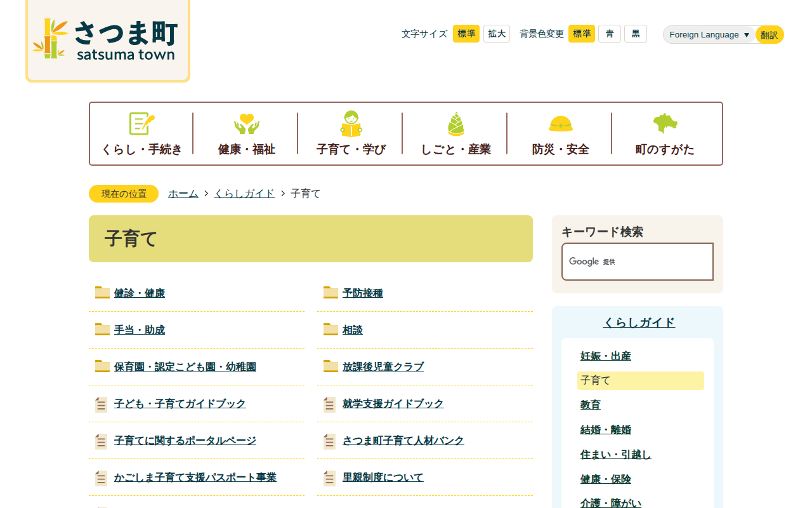Select highlighted 子育て sidebar item
Image resolution: width=812 pixels, height=508 pixels.
pos(641,380)
